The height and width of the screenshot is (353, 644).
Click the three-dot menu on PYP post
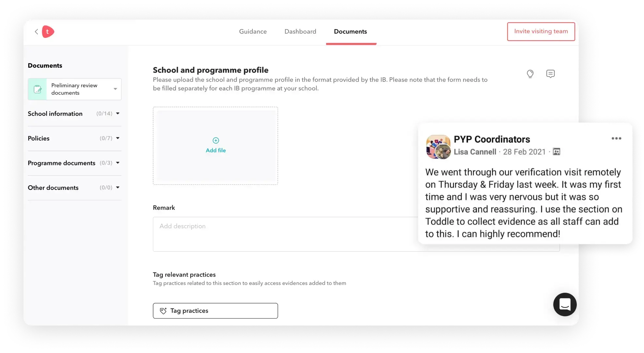(617, 138)
